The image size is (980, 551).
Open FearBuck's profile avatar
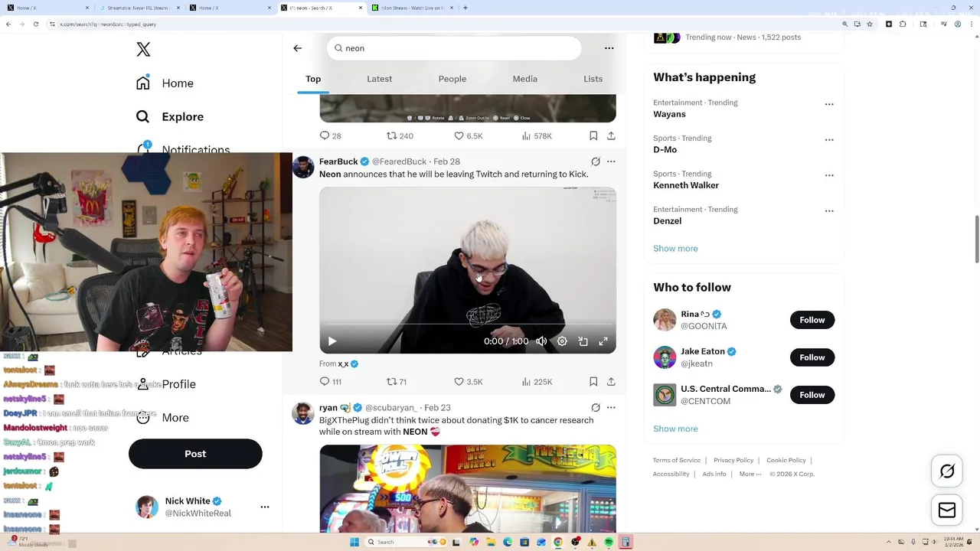tap(303, 167)
